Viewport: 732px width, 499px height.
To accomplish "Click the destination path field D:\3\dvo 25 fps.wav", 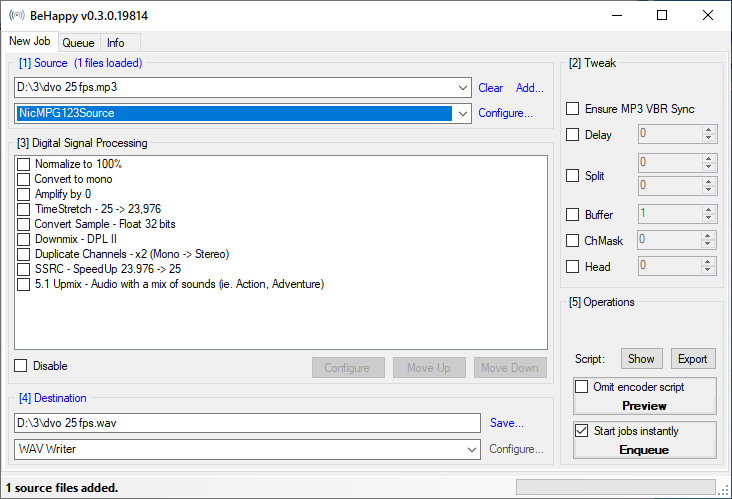I will 247,423.
